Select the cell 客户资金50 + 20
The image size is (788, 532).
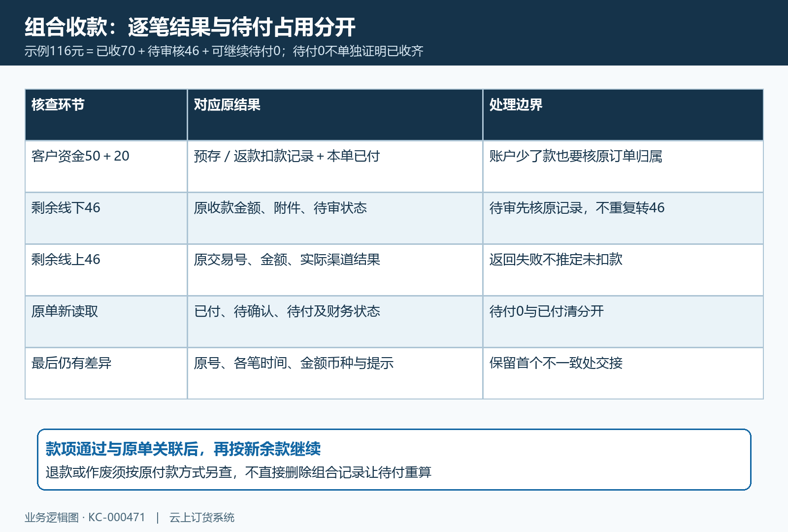(106, 166)
